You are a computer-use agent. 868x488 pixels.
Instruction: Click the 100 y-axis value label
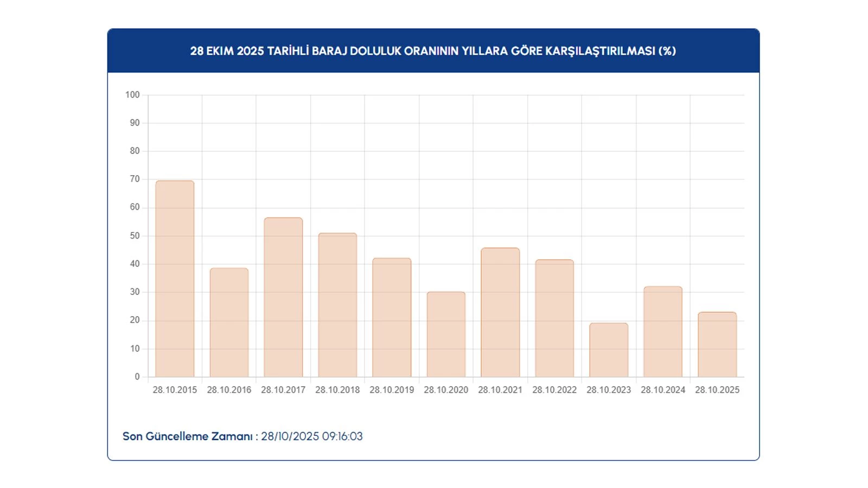132,95
